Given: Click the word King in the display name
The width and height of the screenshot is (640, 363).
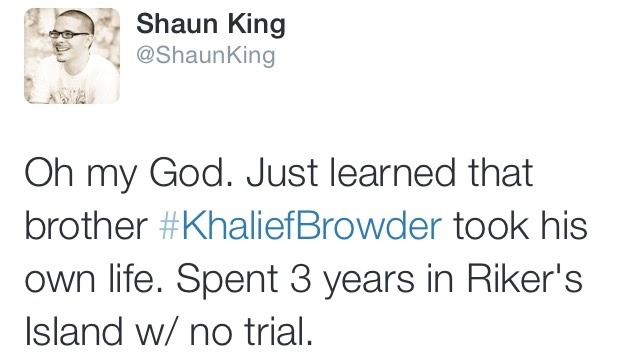Looking at the screenshot, I should point(256,26).
